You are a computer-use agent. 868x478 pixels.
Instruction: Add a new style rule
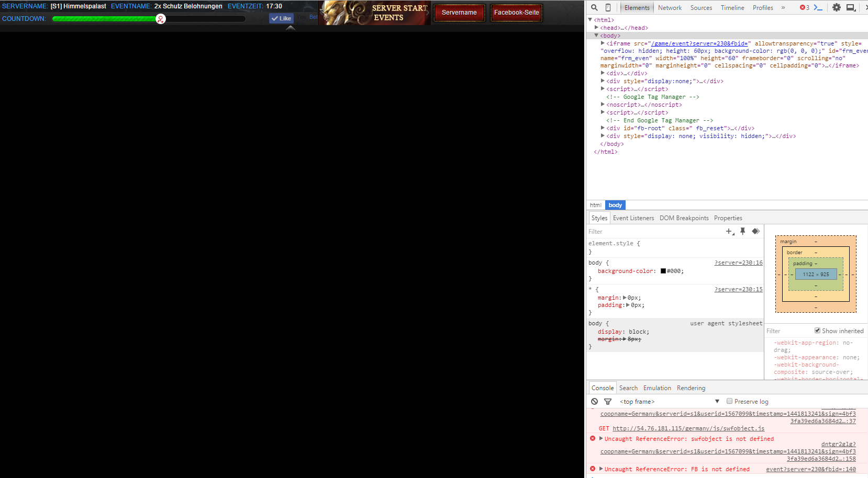tap(729, 231)
